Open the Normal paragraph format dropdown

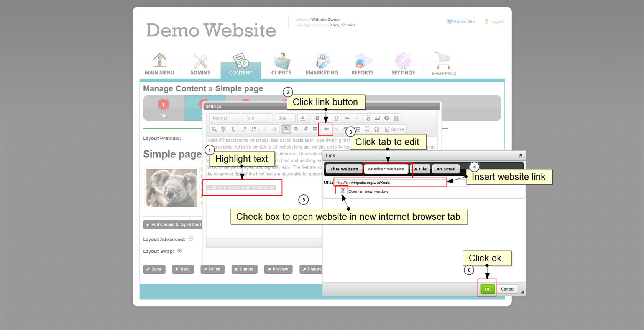(x=225, y=118)
